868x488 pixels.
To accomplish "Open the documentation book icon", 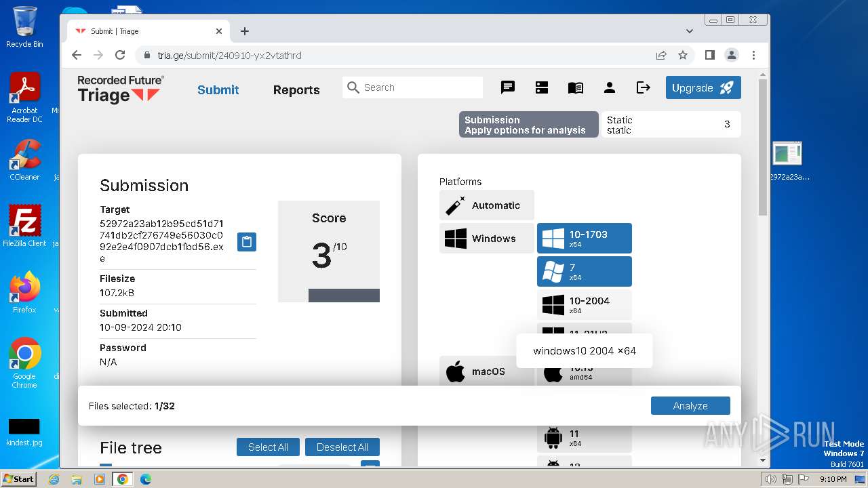I will 576,87.
